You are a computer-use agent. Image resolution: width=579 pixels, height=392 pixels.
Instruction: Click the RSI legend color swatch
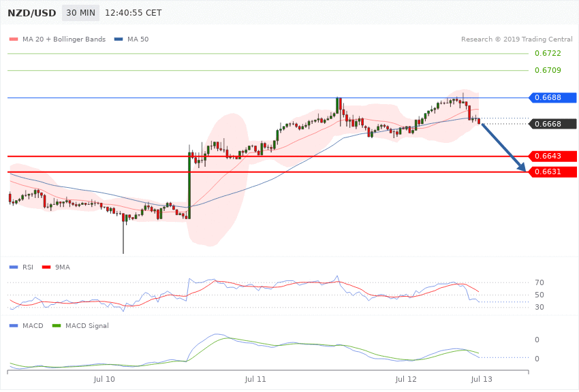[14, 267]
